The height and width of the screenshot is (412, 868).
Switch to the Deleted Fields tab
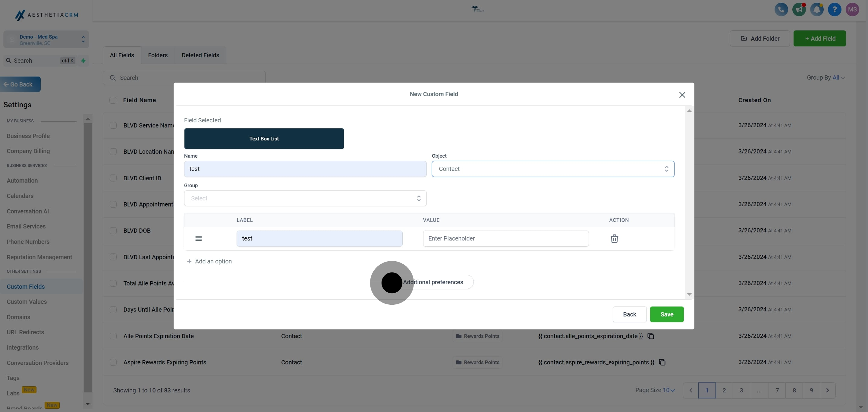[200, 55]
